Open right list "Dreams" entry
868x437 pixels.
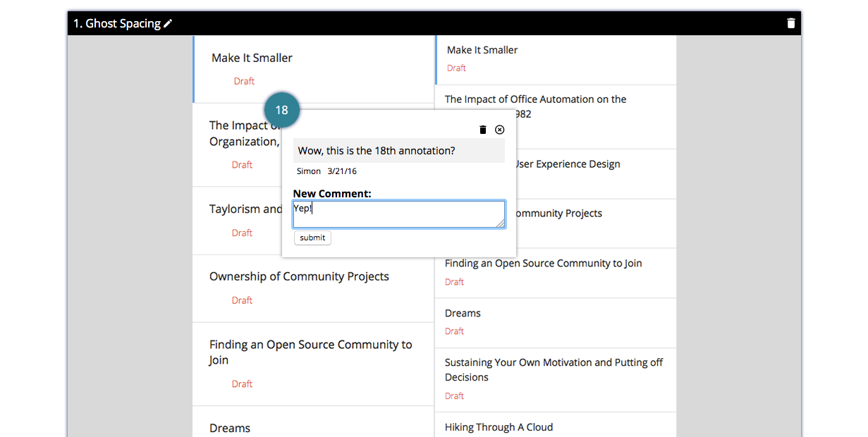(x=463, y=313)
